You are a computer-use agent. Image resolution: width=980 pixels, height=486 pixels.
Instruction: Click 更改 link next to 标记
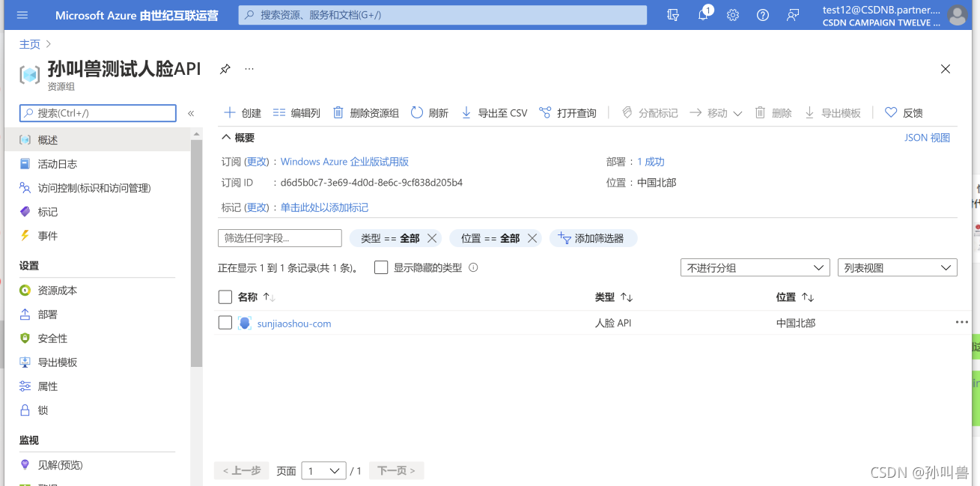tap(257, 207)
